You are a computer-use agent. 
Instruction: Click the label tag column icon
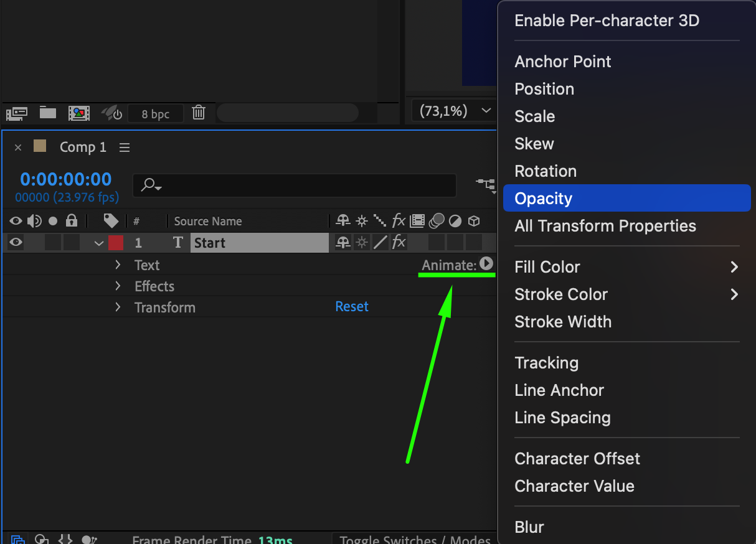[111, 221]
